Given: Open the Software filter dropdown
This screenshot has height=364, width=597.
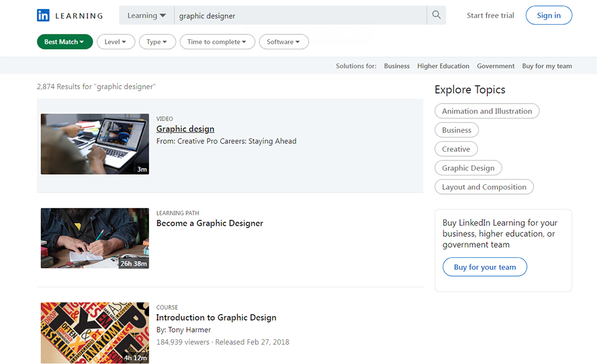Looking at the screenshot, I should click(x=283, y=42).
